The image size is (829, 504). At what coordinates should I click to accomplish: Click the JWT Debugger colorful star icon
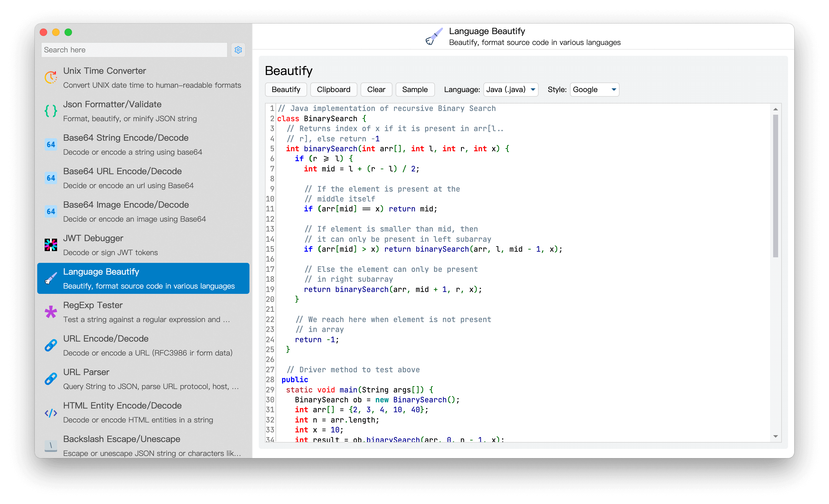point(51,245)
